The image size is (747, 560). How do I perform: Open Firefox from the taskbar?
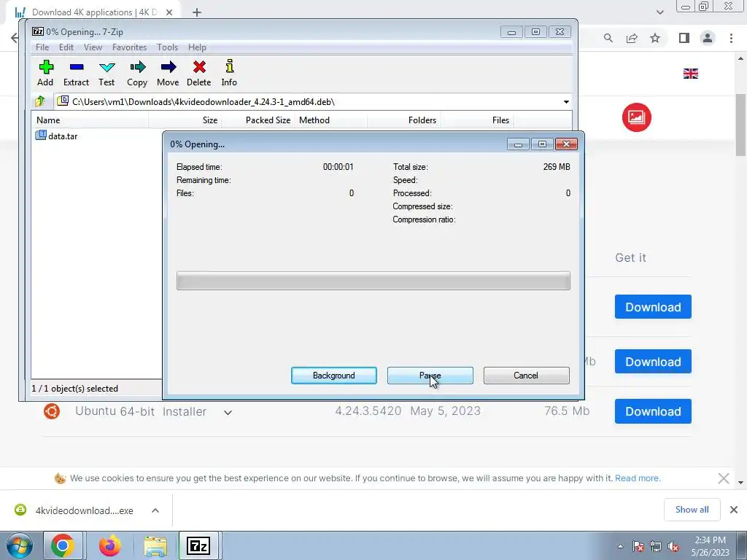pyautogui.click(x=110, y=545)
